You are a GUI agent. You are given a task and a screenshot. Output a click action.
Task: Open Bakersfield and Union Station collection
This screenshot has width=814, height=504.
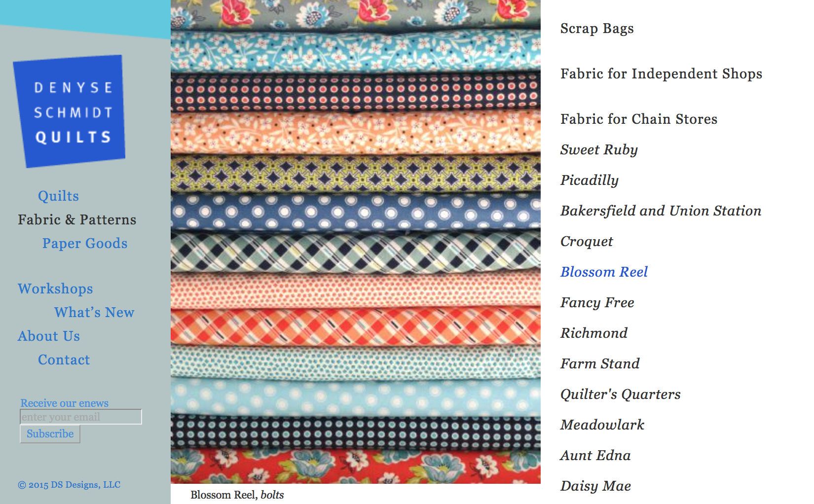point(661,211)
